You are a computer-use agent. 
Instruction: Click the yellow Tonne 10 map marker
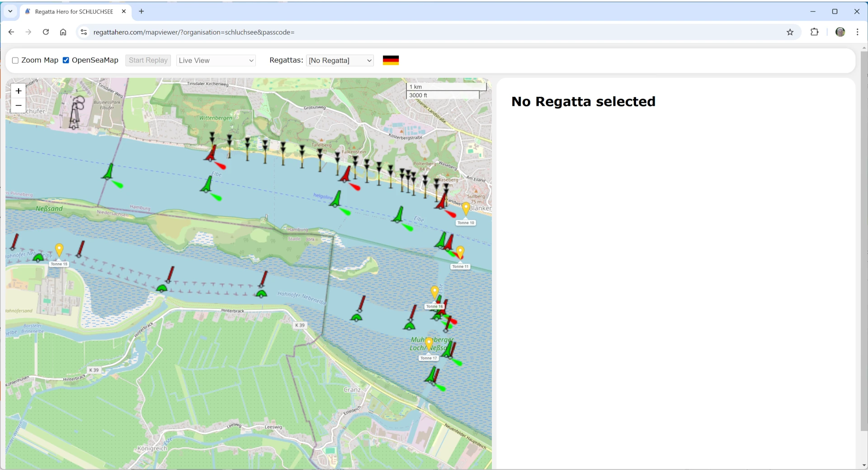point(466,209)
